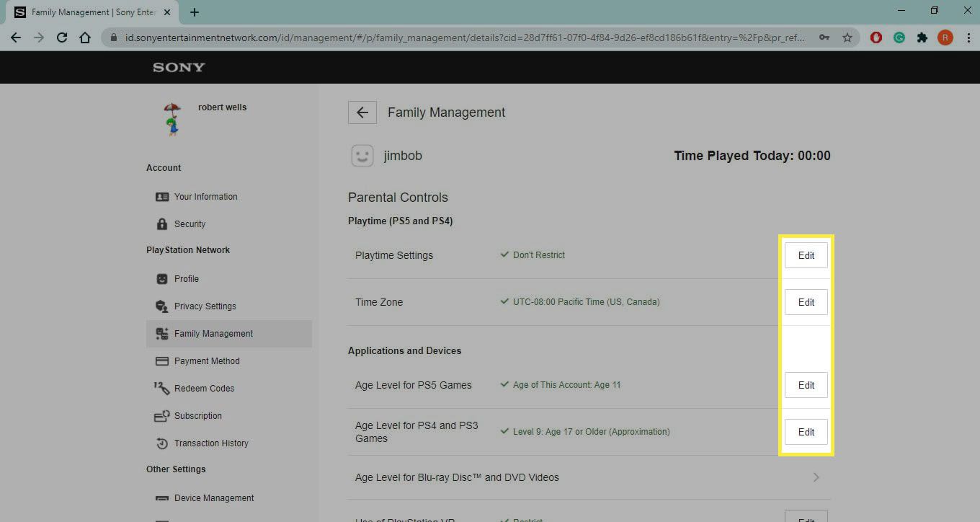Click 'UTC-08:00 Pacific Time (US, Canada)' text
The width and height of the screenshot is (980, 522).
[586, 302]
